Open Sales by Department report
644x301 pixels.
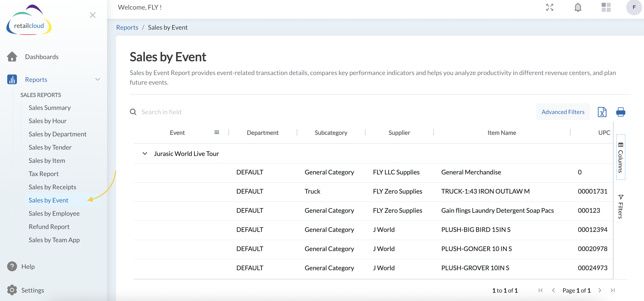point(57,134)
